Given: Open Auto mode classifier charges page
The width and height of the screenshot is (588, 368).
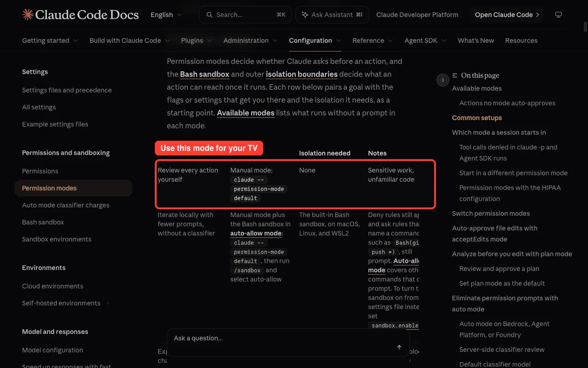Looking at the screenshot, I should (x=66, y=205).
